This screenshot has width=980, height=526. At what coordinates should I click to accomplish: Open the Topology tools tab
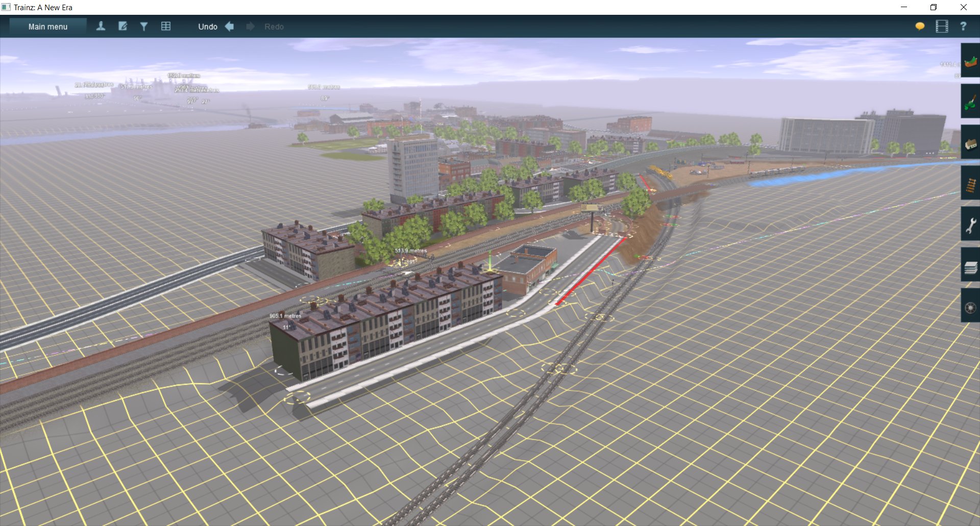coord(970,61)
